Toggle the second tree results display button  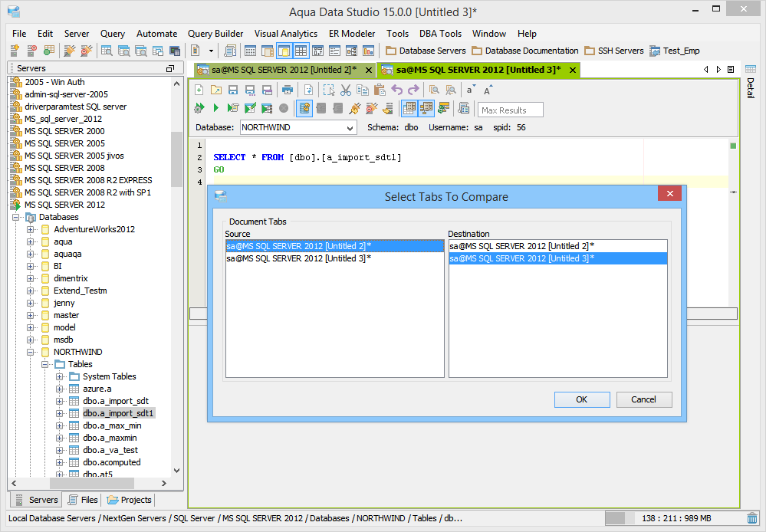pyautogui.click(x=426, y=108)
